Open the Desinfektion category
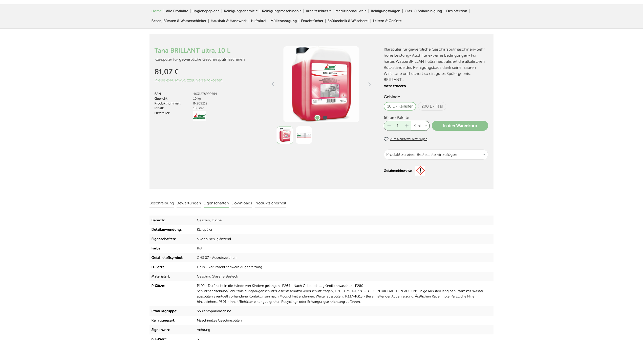 [x=457, y=11]
